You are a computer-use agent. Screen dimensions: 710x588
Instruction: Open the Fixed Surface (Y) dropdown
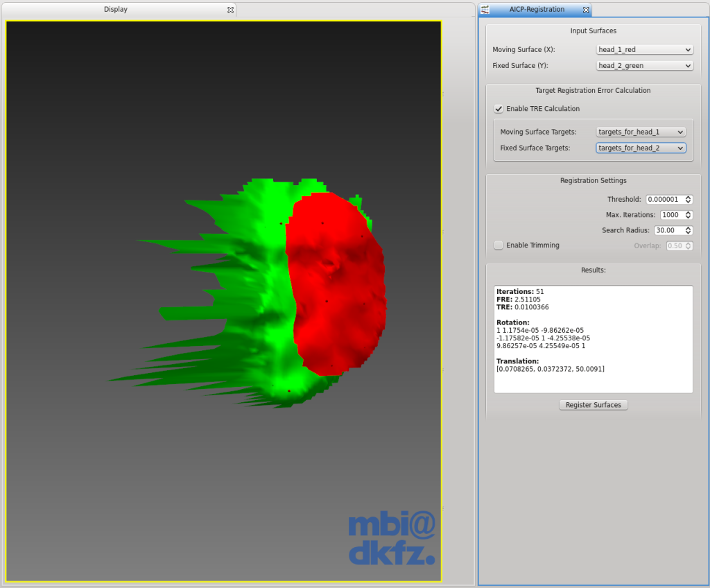(645, 66)
